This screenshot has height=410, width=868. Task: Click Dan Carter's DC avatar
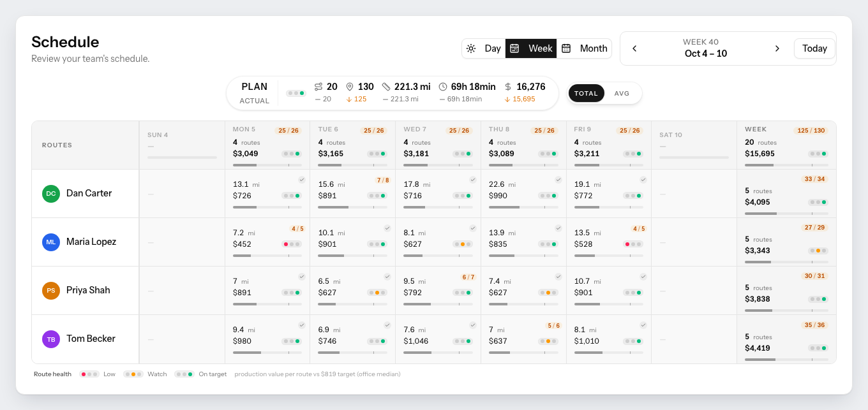click(x=51, y=193)
